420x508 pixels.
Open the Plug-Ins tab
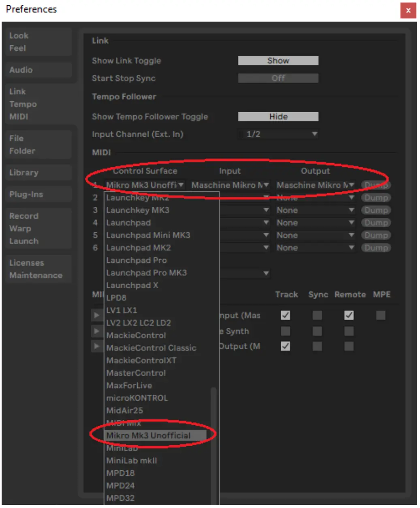(x=38, y=194)
